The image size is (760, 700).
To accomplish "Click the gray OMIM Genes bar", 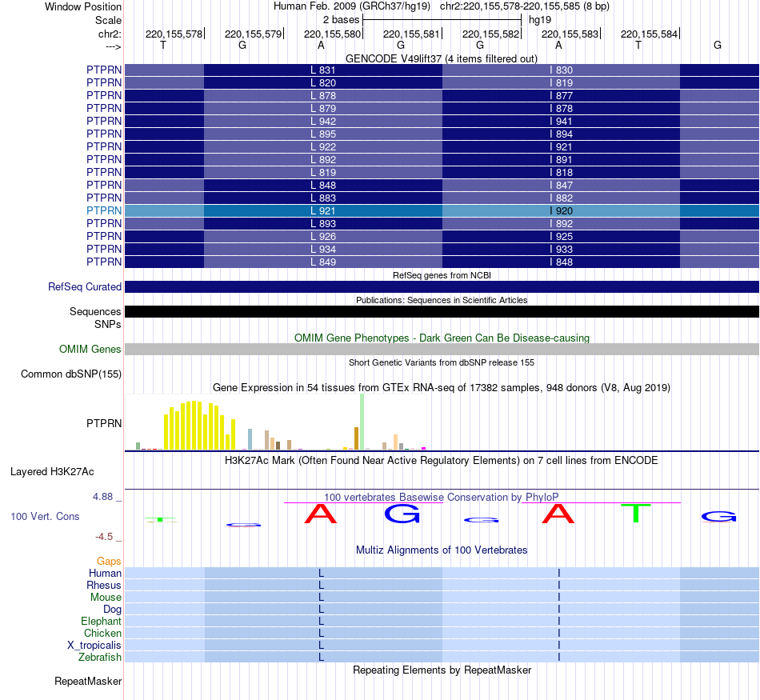I will click(x=442, y=349).
